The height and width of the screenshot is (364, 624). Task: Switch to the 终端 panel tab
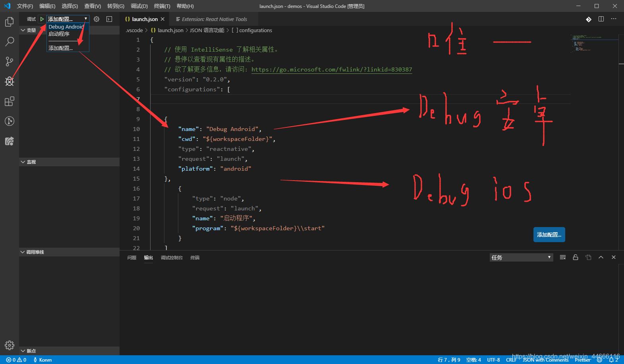coord(195,258)
